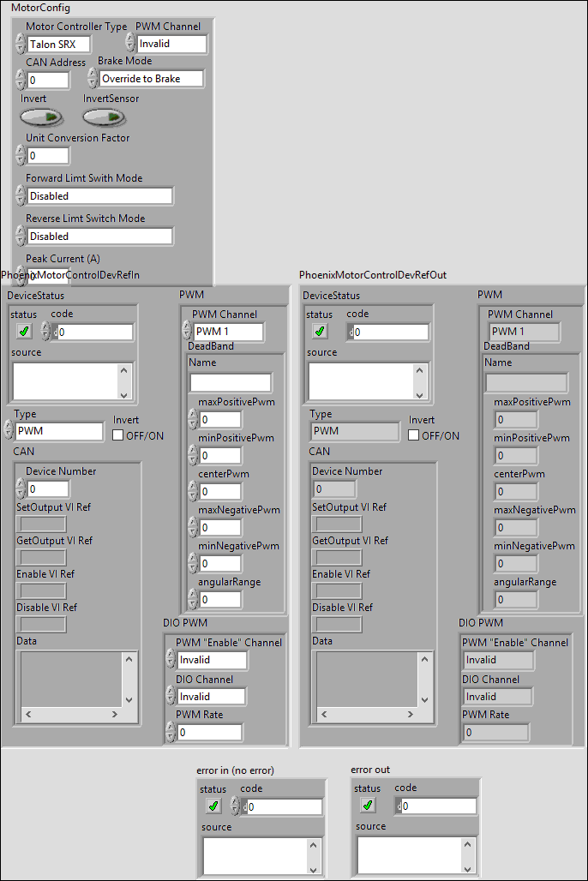Click the error out code value field
Screen dimensions: 588x881
coord(439,806)
